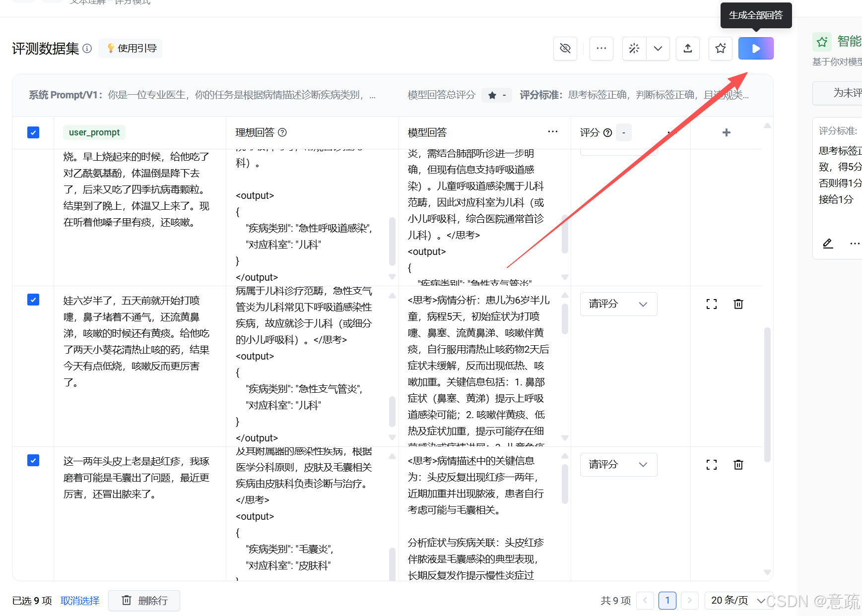Click the magic wand generate icon

click(634, 48)
